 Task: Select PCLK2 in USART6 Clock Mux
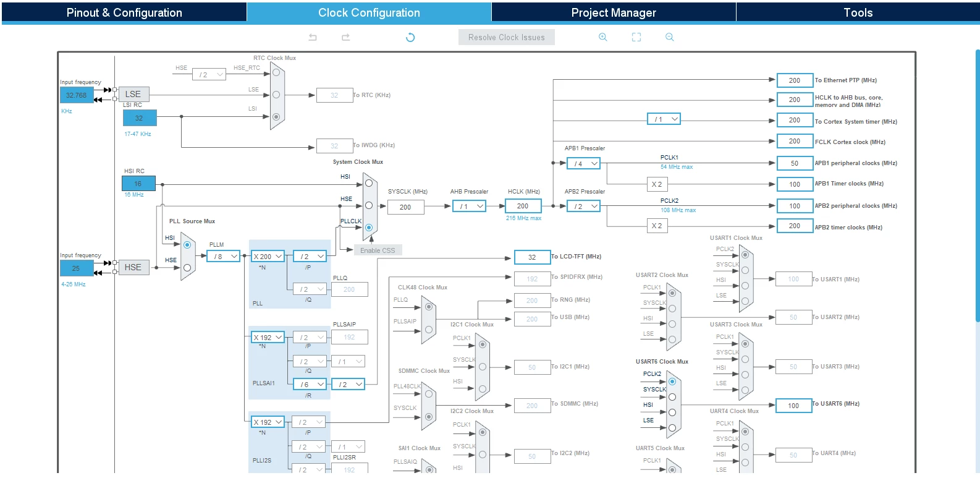pyautogui.click(x=672, y=382)
